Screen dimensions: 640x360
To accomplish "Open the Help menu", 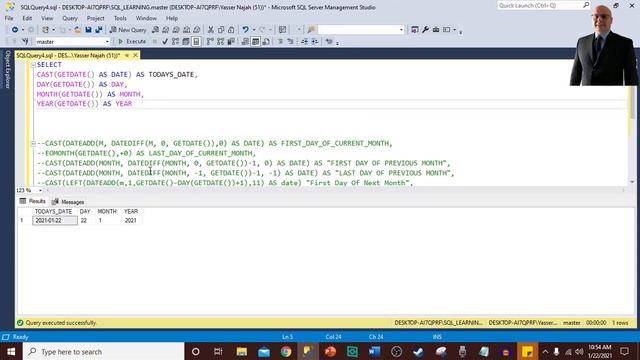I will click(x=172, y=18).
